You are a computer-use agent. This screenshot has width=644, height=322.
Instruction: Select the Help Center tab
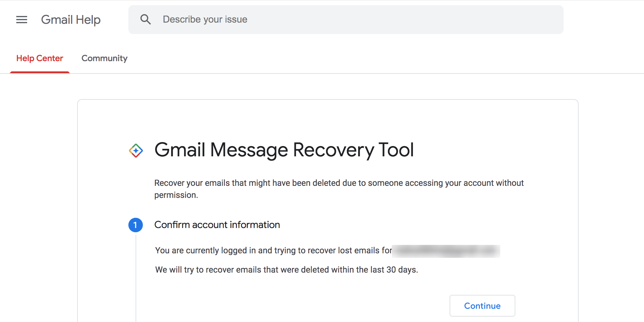coord(39,58)
